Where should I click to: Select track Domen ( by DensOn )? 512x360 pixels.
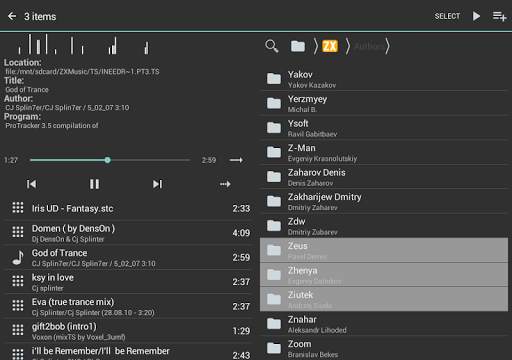[x=128, y=233]
